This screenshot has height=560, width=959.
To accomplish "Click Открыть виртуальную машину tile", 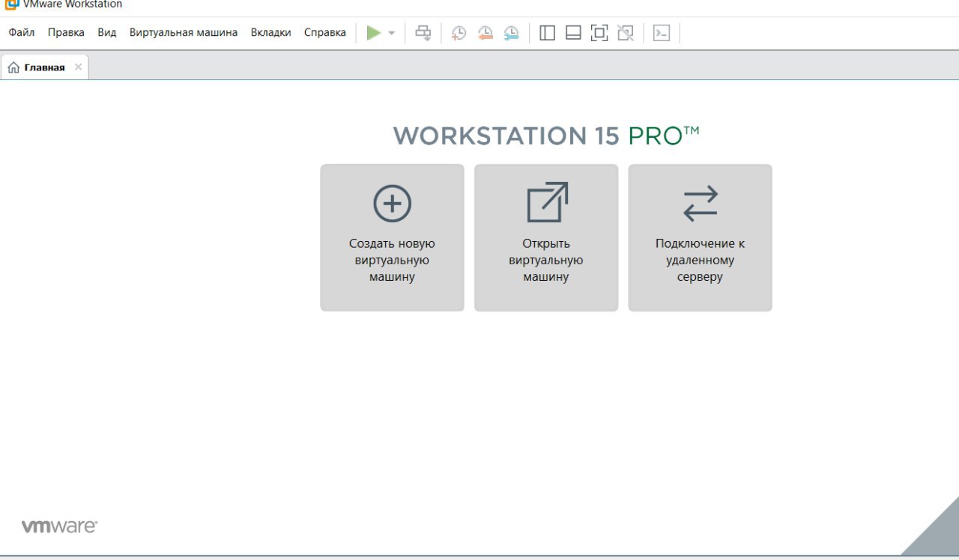I will (546, 237).
